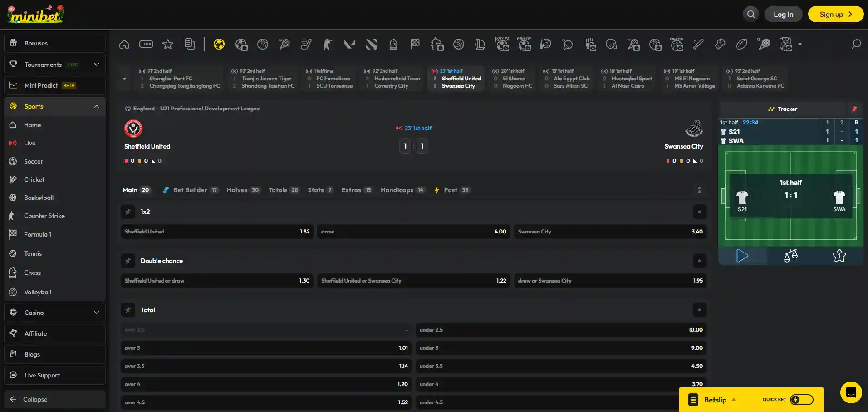Open Mini Predict in the sidebar

pos(55,85)
